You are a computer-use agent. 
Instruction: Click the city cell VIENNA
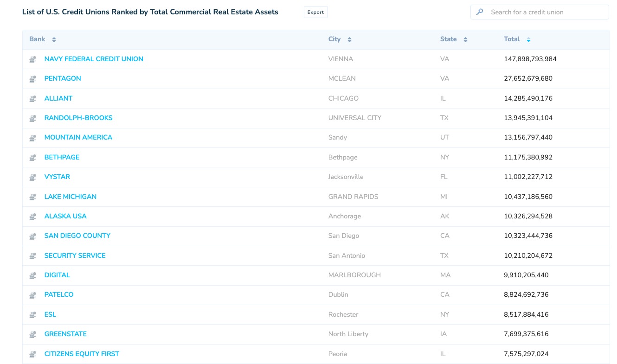341,59
